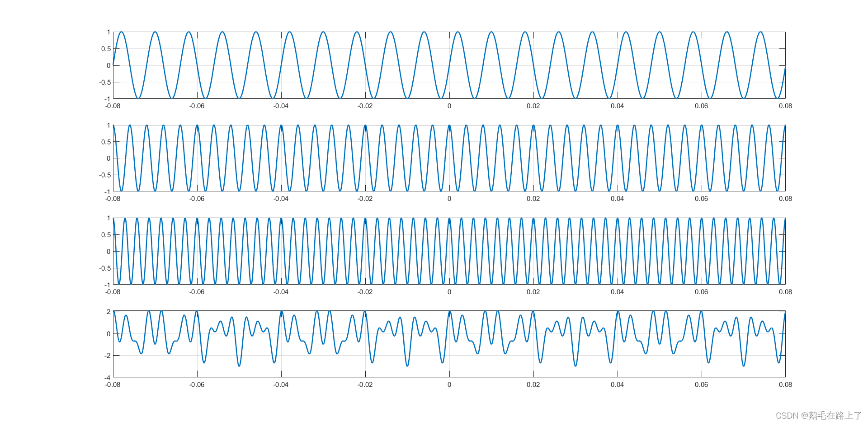The width and height of the screenshot is (868, 424).
Task: Click the "0.06" x-axis label under the bottom subplot
Action: 701,385
